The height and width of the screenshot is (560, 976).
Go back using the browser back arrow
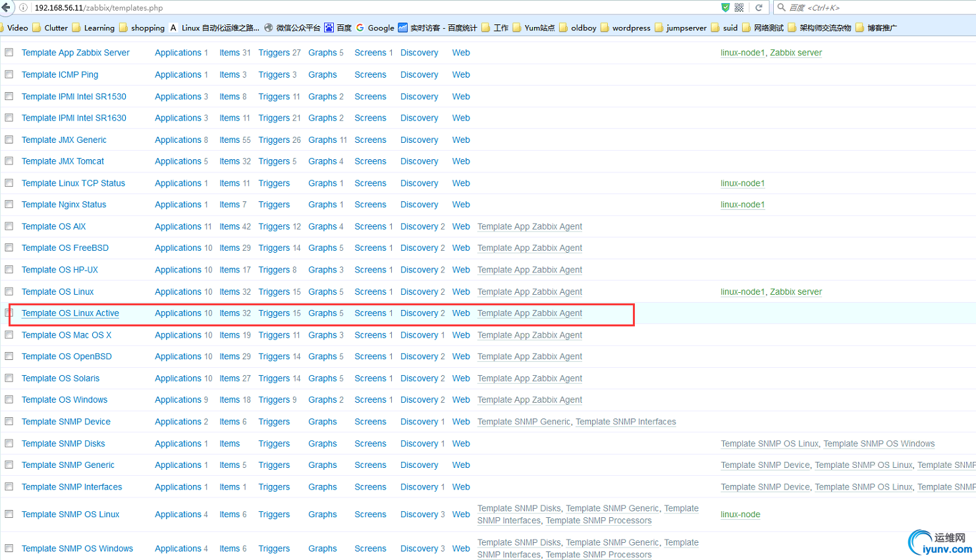(6, 7)
